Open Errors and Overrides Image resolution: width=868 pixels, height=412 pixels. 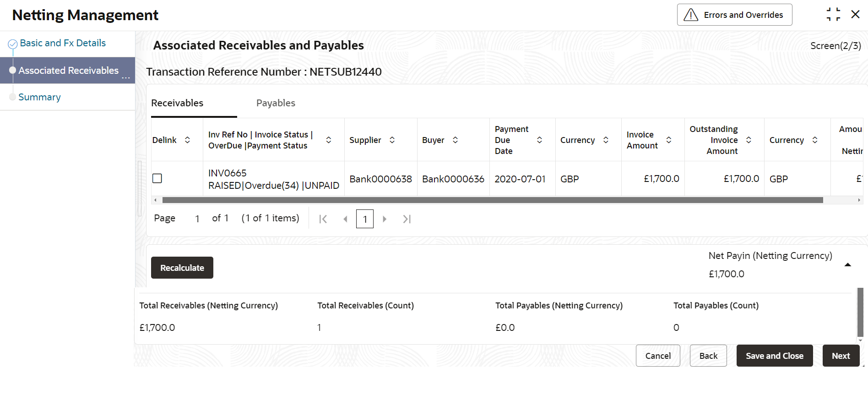click(x=734, y=15)
